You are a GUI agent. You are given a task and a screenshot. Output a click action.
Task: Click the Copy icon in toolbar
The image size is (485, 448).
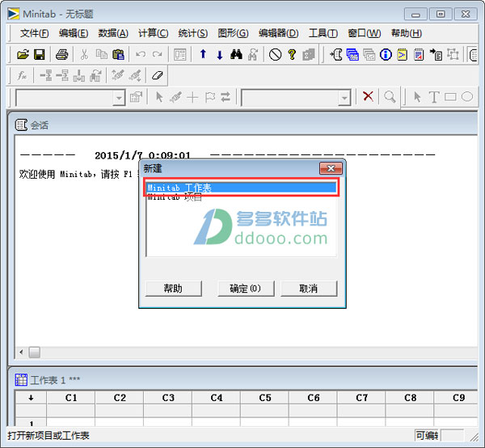101,54
